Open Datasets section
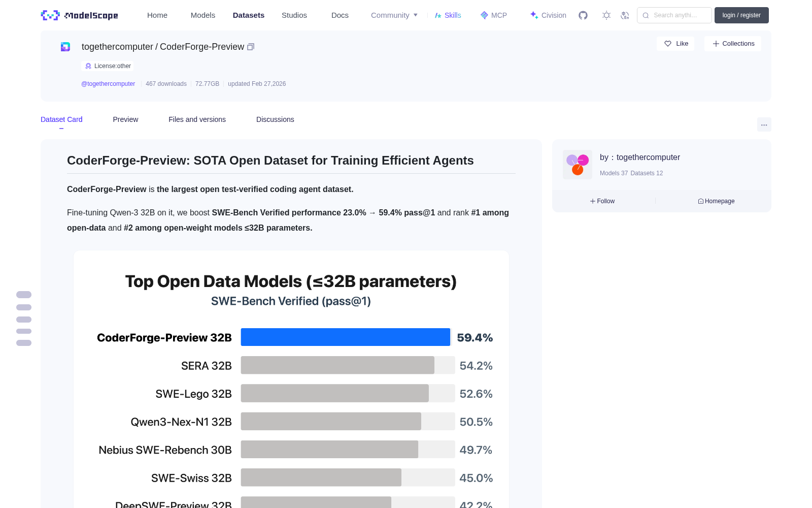 pyautogui.click(x=249, y=15)
